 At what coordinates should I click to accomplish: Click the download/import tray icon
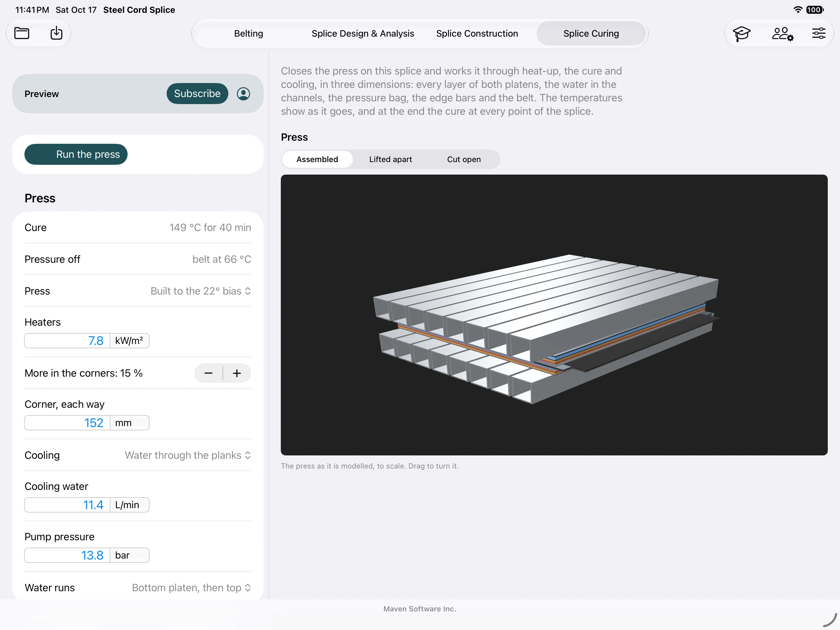(x=56, y=33)
